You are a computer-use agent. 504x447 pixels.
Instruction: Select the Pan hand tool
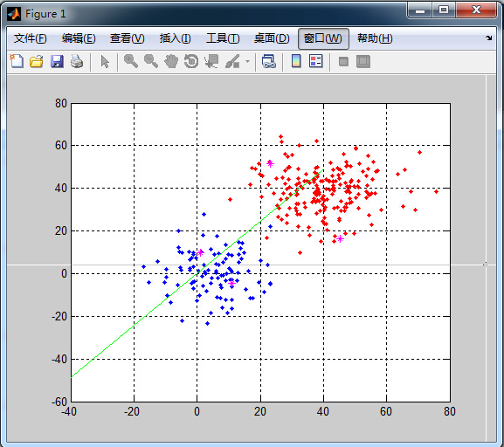[x=171, y=61]
